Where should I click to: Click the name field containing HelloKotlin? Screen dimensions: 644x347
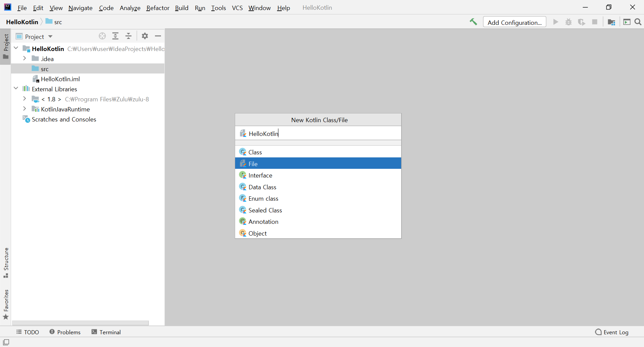point(318,133)
